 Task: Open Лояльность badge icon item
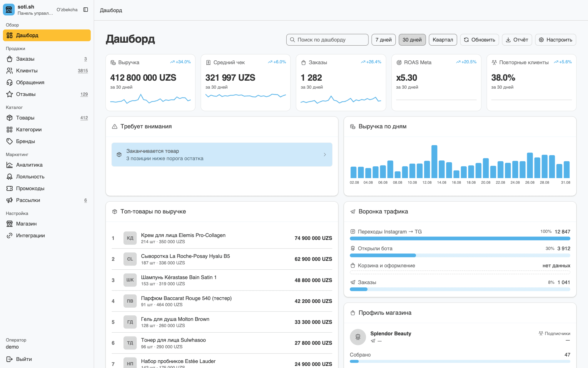(47, 177)
